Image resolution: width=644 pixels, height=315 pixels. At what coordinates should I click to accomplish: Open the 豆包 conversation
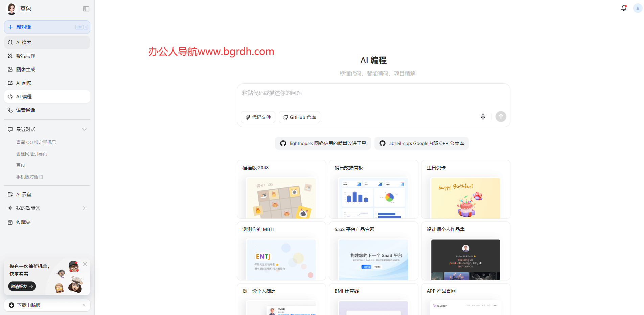click(x=20, y=165)
